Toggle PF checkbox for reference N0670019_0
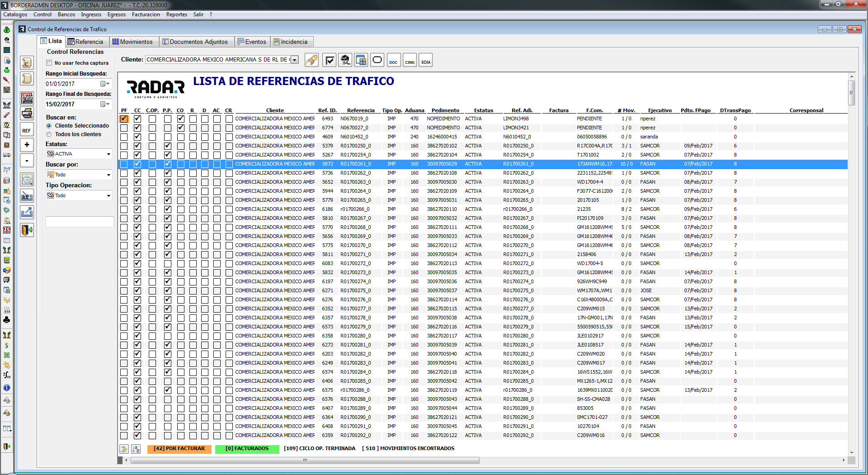The width and height of the screenshot is (868, 475). [x=124, y=119]
